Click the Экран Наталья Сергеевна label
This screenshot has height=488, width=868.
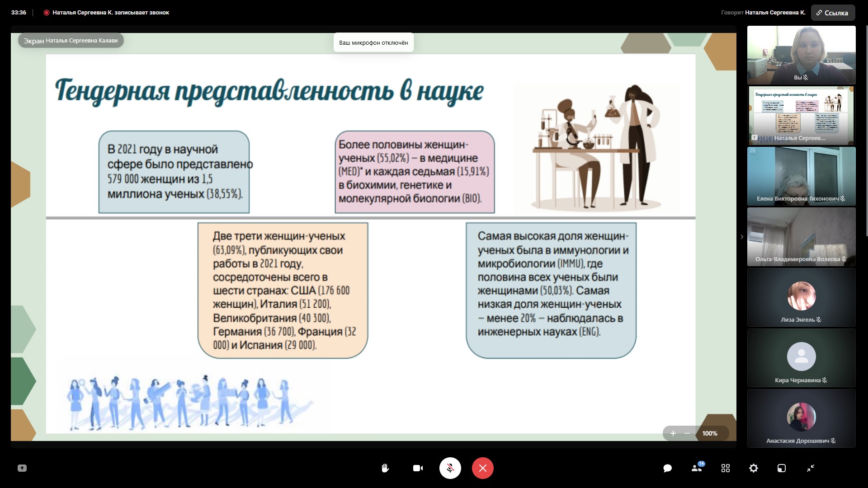click(x=71, y=41)
